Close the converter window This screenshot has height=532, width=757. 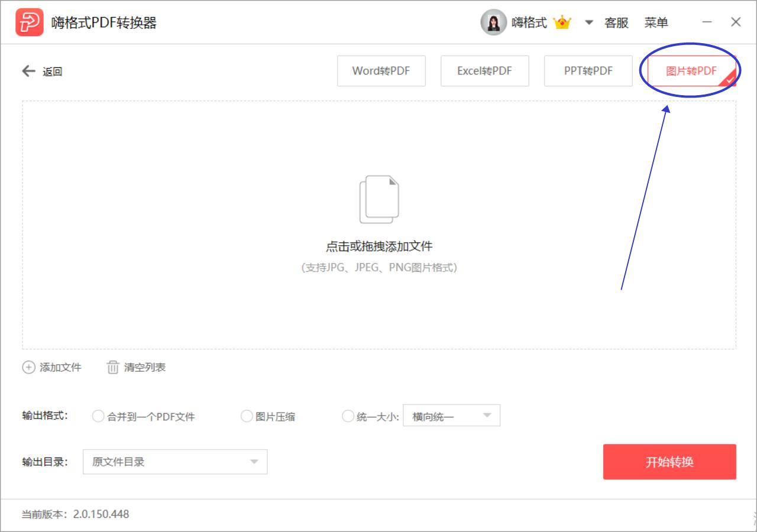(x=736, y=22)
